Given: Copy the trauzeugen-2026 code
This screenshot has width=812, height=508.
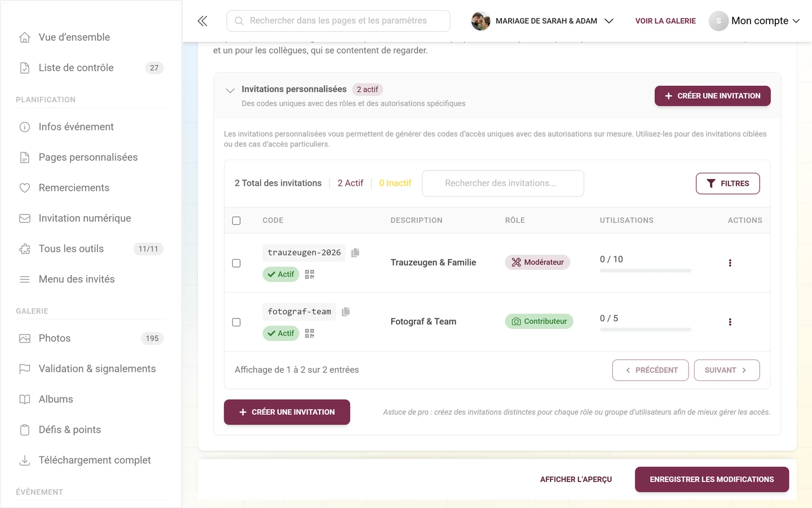Looking at the screenshot, I should (355, 252).
